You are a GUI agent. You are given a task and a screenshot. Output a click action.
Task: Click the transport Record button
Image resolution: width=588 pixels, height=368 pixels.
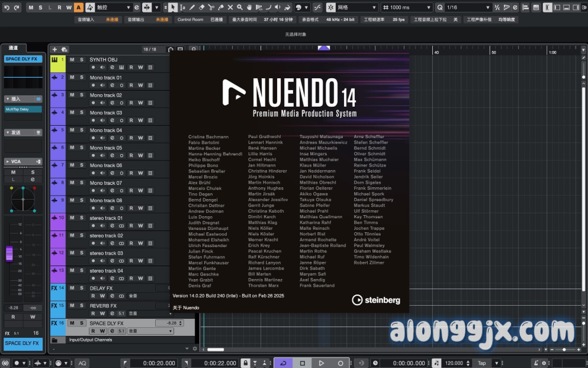coord(340,363)
